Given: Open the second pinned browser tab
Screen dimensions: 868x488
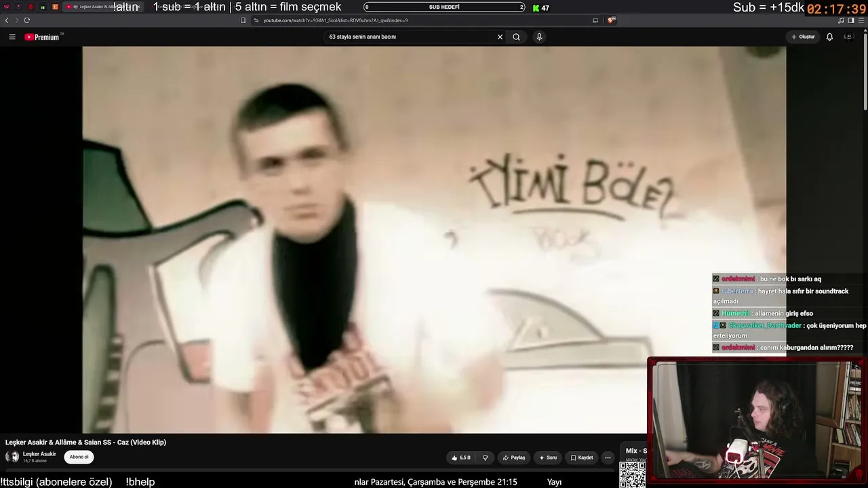Looking at the screenshot, I should (19, 7).
